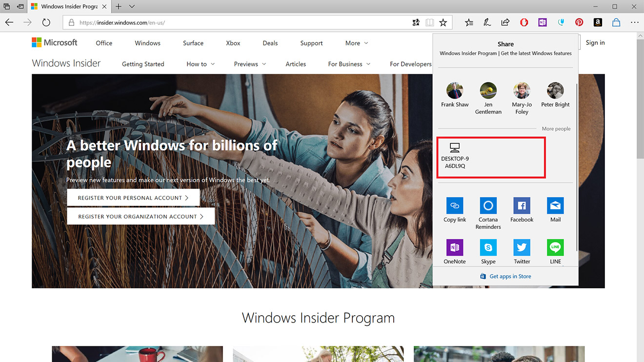Send the page to OneNote from share panel
644x362 pixels.
tap(455, 248)
